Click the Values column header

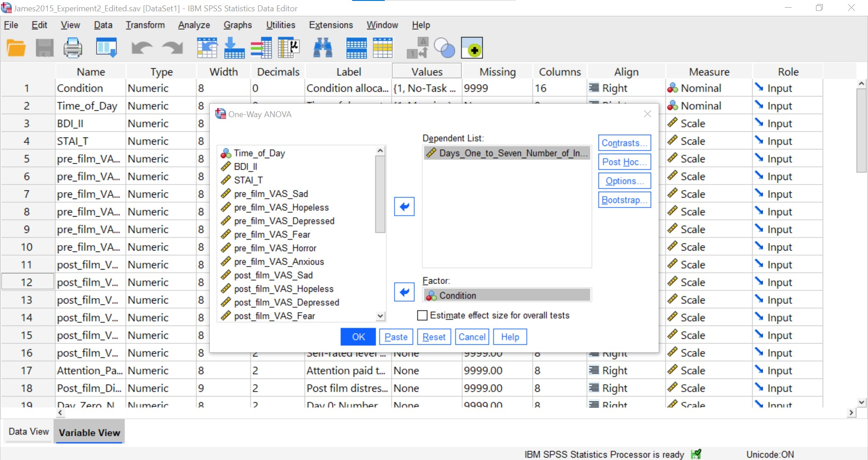tap(427, 71)
